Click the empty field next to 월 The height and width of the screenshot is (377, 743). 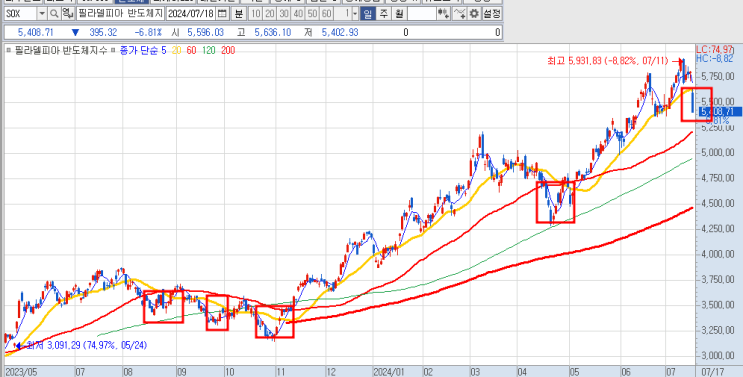pos(421,14)
